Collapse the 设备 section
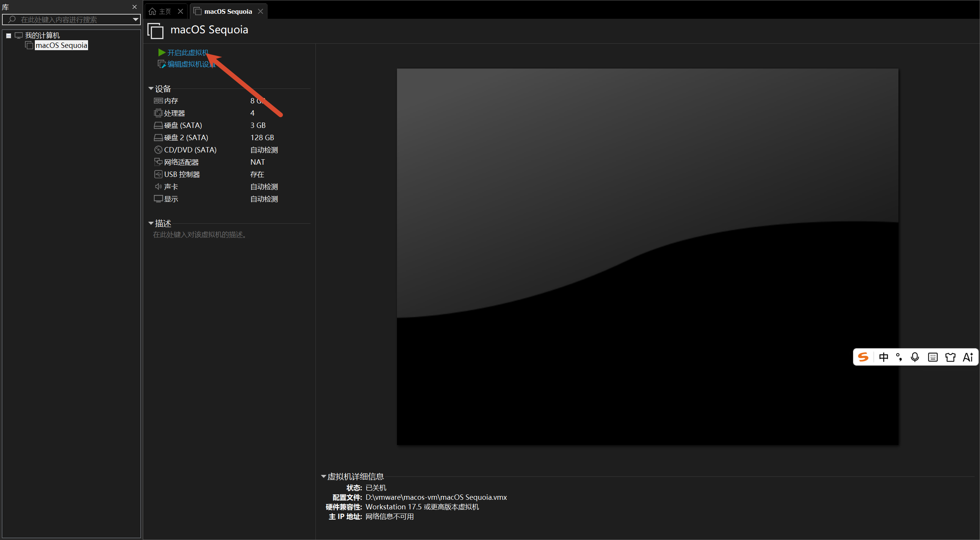 [151, 88]
